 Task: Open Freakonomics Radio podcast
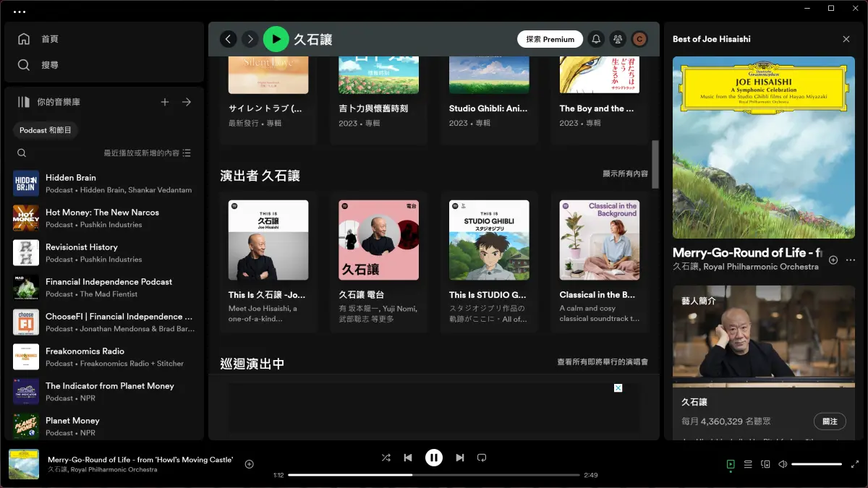(x=104, y=357)
